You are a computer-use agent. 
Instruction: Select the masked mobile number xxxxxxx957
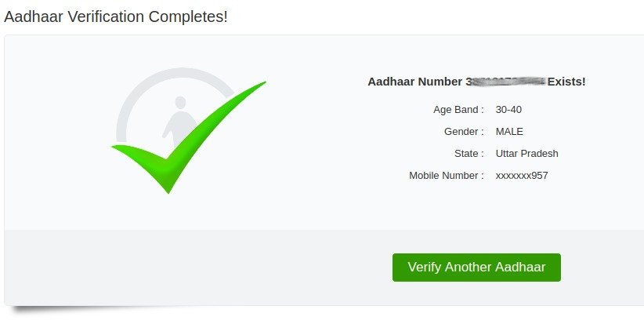pos(522,176)
